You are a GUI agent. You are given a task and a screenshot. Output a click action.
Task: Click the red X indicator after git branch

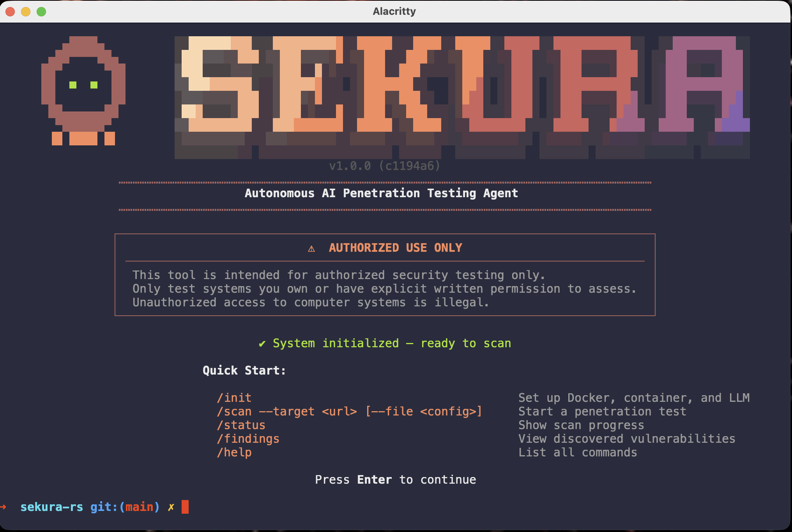point(170,507)
